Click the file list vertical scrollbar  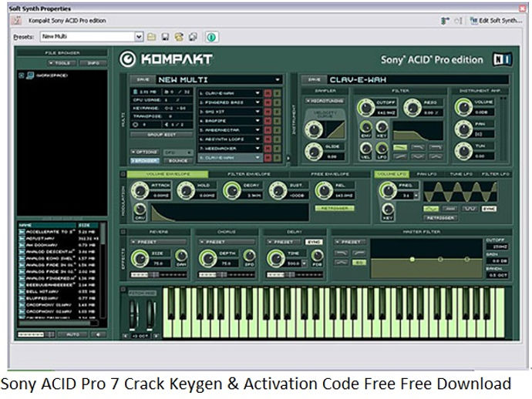tap(103, 270)
